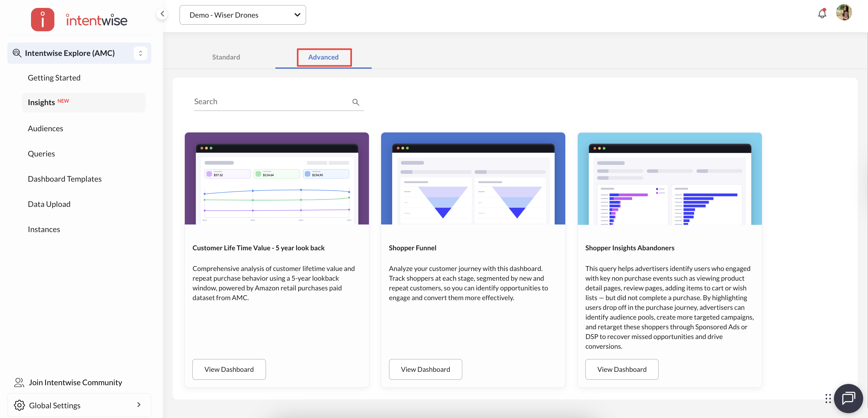This screenshot has width=868, height=418.
Task: Switch to the Standard tab
Action: coord(226,57)
